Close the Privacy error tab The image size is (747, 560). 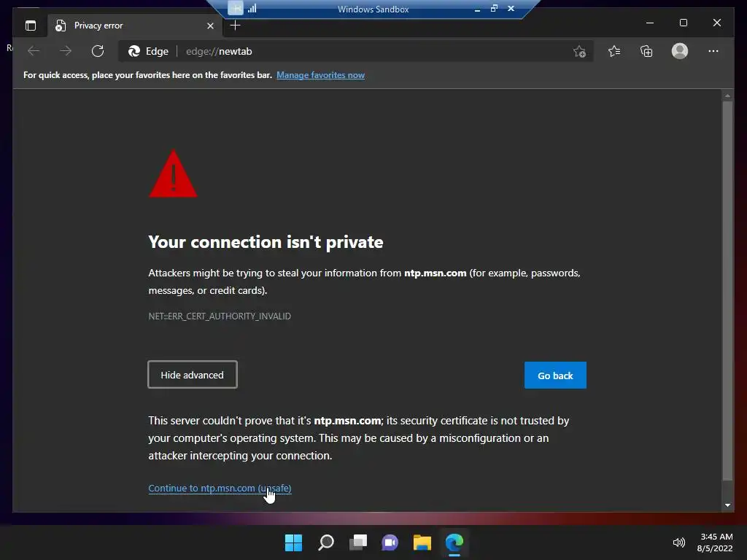click(x=210, y=26)
